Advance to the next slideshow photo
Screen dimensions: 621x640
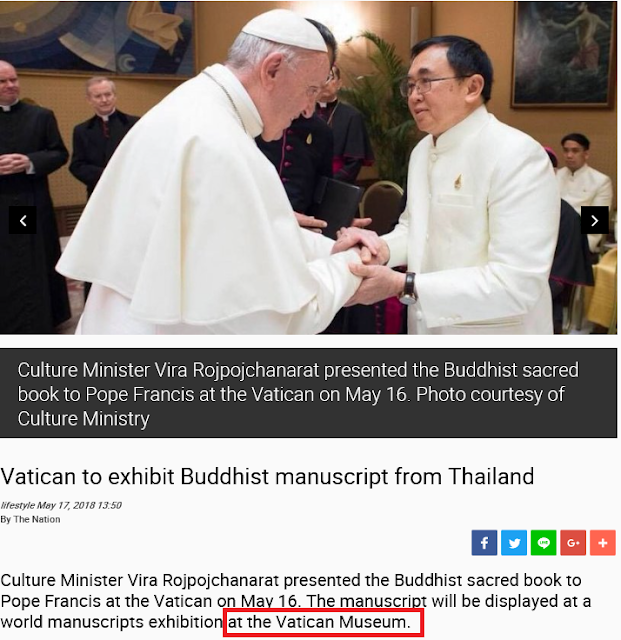point(594,220)
